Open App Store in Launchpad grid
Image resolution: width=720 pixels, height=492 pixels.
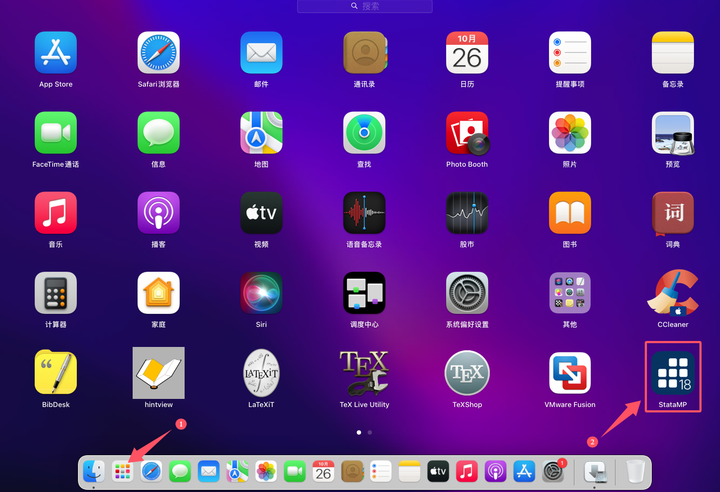click(x=56, y=52)
